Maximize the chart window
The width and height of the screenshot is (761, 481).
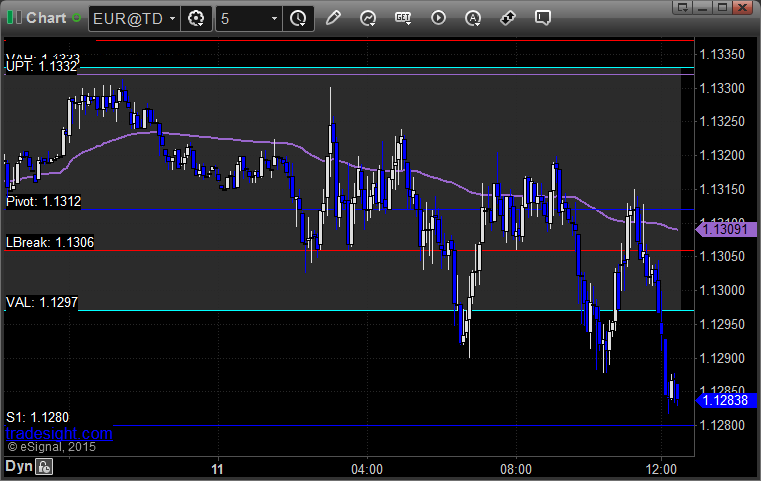click(722, 7)
